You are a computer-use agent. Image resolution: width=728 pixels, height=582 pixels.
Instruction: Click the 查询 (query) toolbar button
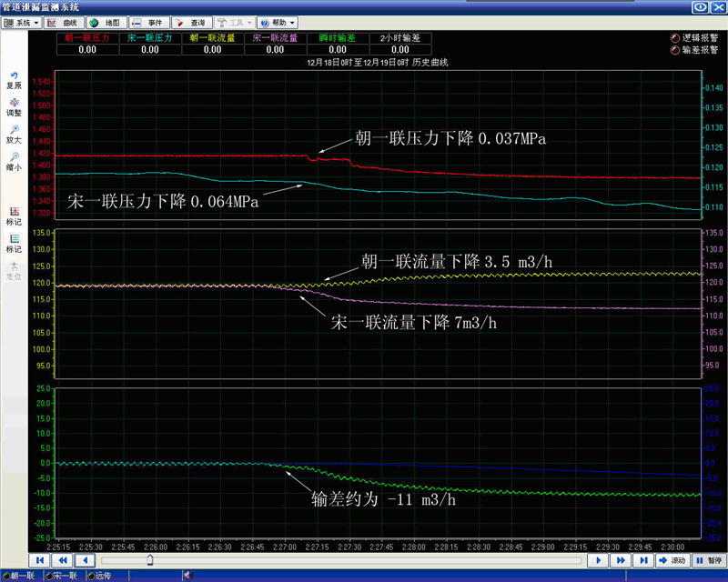click(191, 22)
